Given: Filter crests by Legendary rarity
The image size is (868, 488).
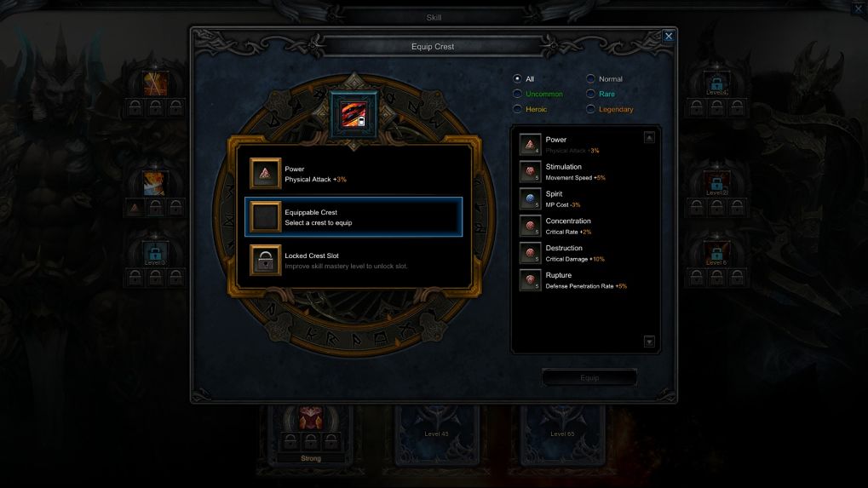Looking at the screenshot, I should pyautogui.click(x=590, y=109).
